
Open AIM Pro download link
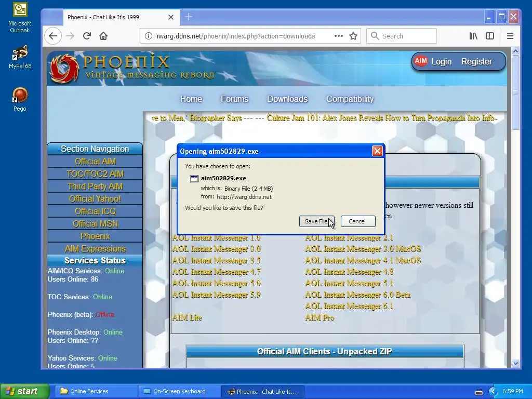tap(320, 317)
